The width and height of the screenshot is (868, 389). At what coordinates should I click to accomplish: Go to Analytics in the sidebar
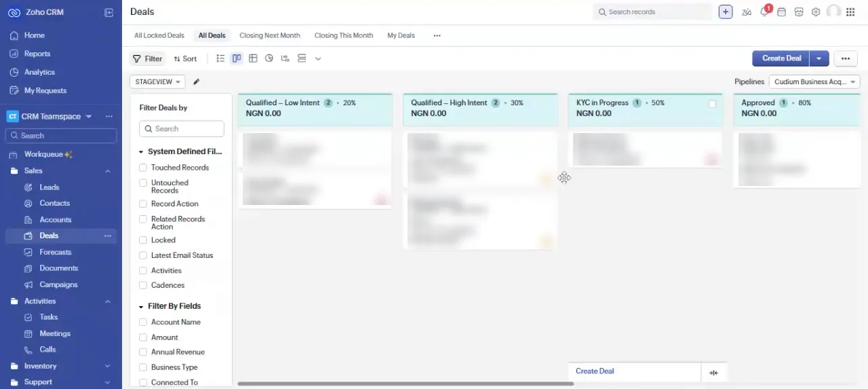39,72
